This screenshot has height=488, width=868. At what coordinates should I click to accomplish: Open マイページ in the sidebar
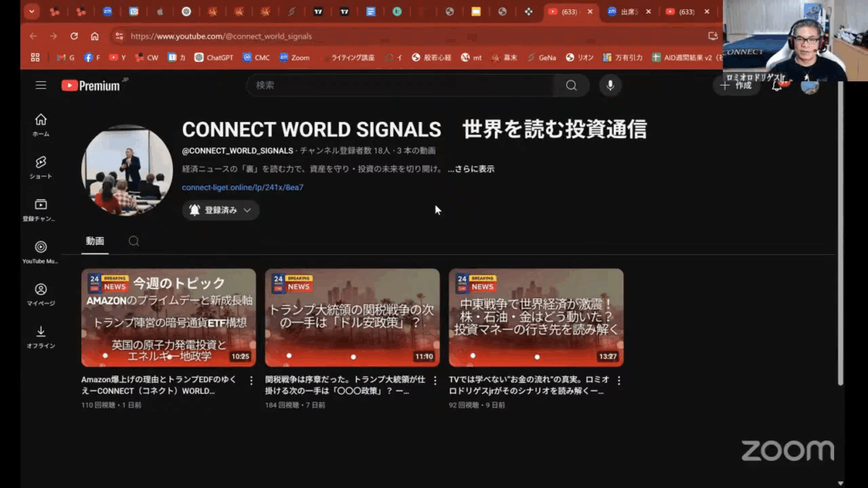41,294
